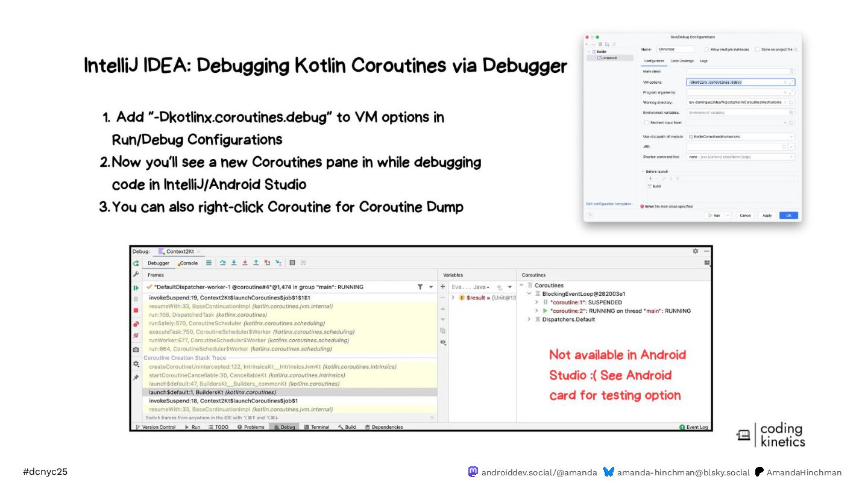Screen dimensions: 868x488
Task: Click the Main class input field
Action: (x=740, y=71)
